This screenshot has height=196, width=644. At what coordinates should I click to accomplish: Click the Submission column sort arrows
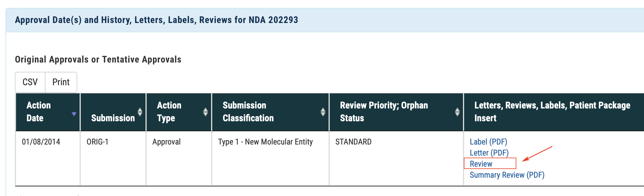point(140,112)
